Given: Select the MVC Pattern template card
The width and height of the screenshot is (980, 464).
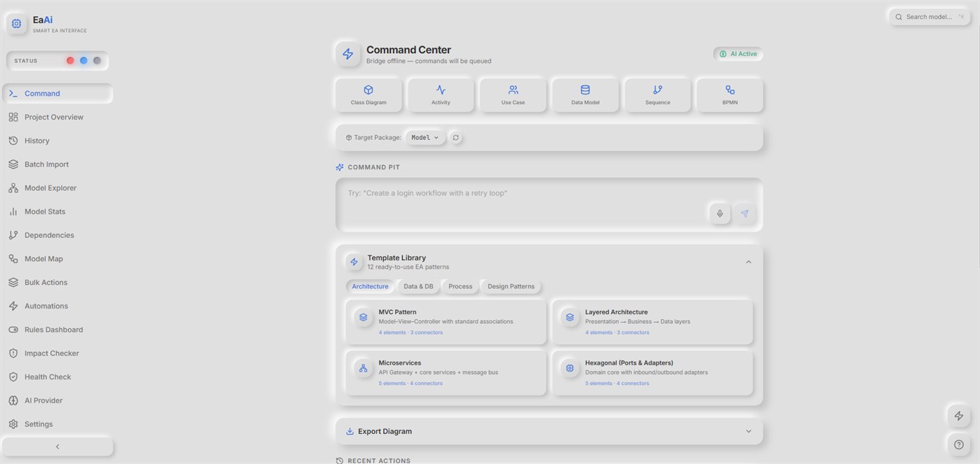Looking at the screenshot, I should pos(446,322).
